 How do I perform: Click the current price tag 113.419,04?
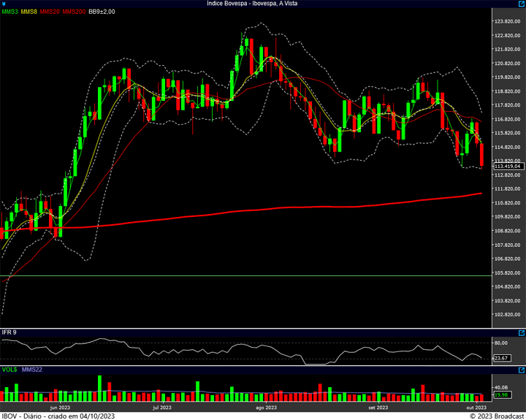click(x=506, y=167)
